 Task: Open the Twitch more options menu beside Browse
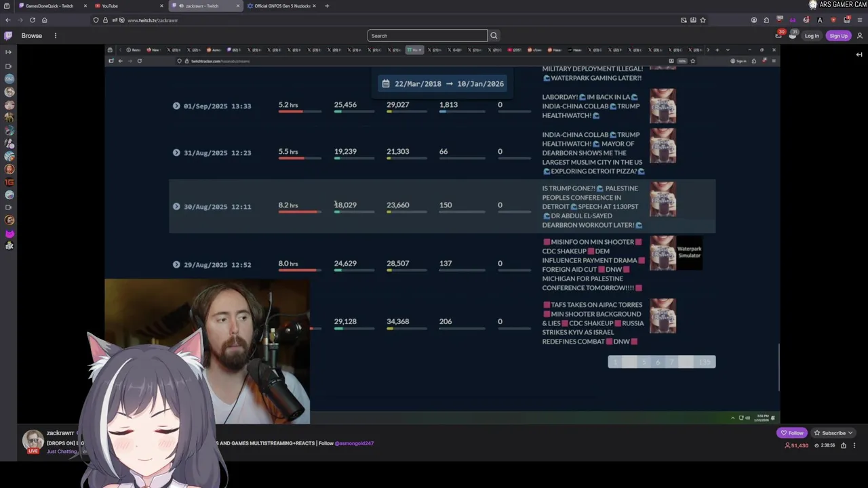click(x=56, y=35)
